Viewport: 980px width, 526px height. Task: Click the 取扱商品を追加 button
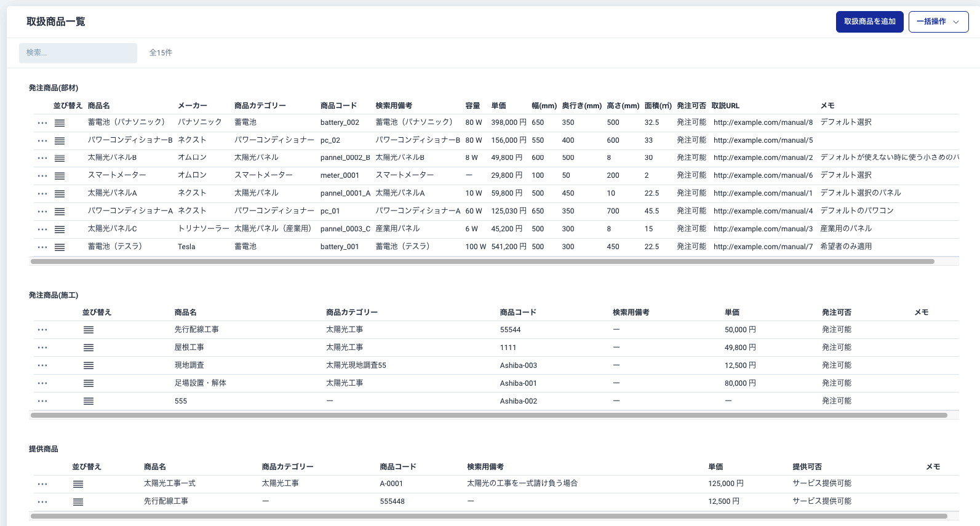[x=870, y=22]
